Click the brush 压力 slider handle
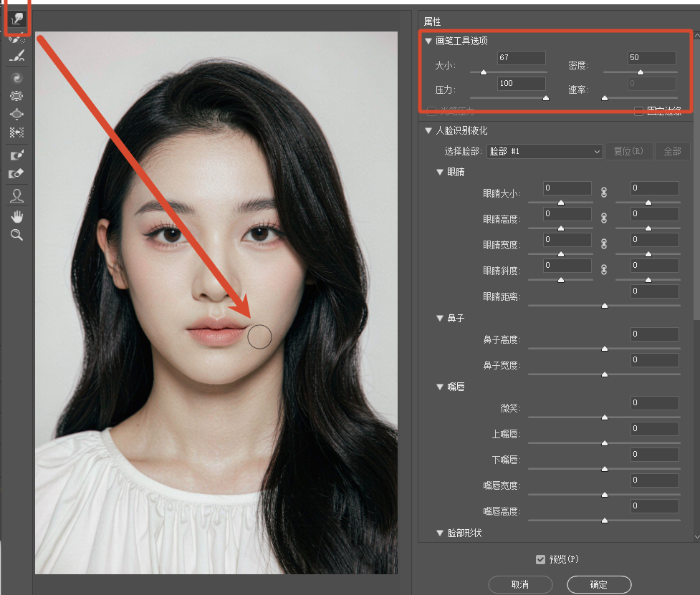 click(545, 98)
